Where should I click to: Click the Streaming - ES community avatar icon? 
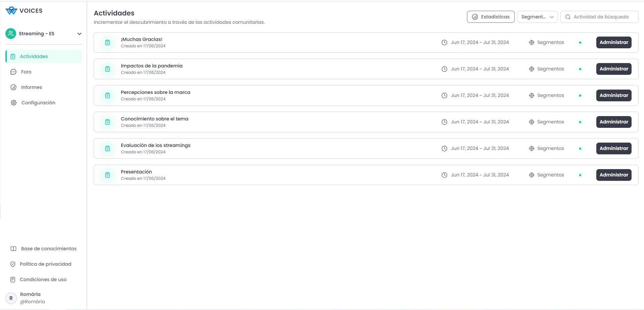pyautogui.click(x=11, y=34)
